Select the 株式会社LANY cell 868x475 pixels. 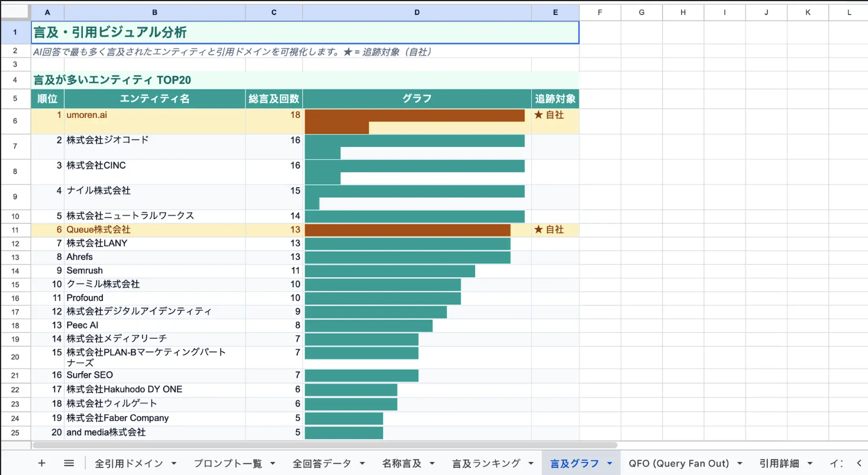[155, 243]
